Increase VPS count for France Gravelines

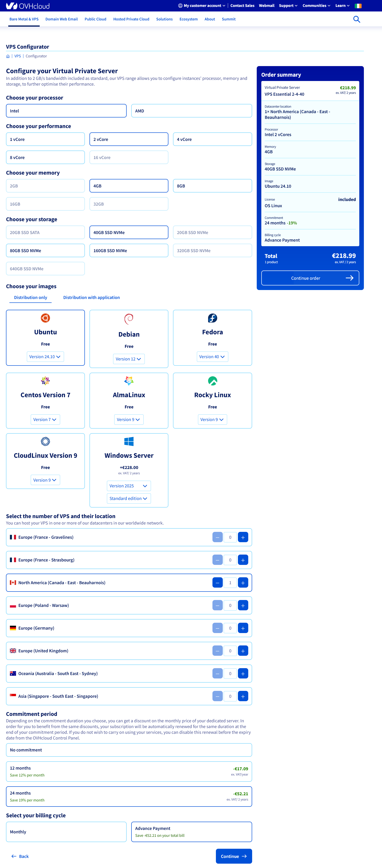pos(243,537)
